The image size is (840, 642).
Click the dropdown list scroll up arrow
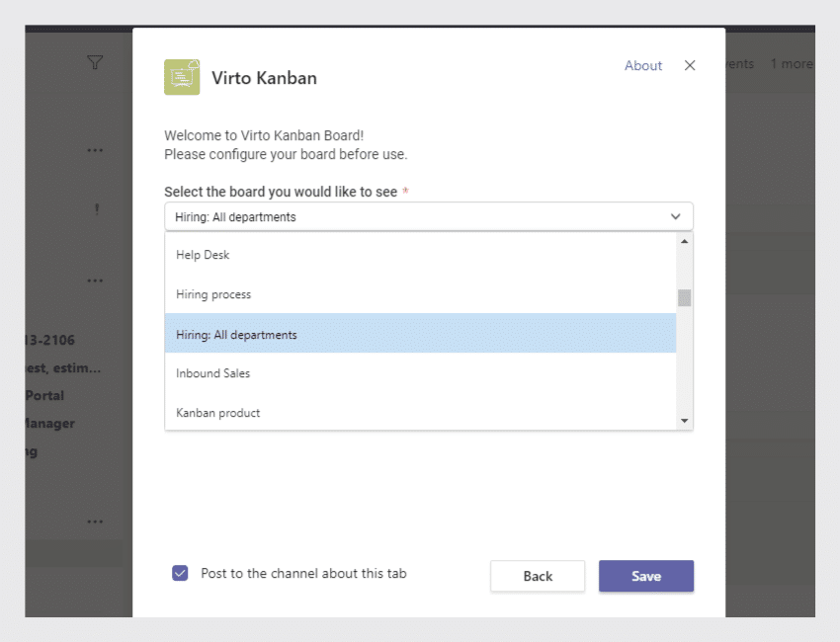pyautogui.click(x=684, y=241)
